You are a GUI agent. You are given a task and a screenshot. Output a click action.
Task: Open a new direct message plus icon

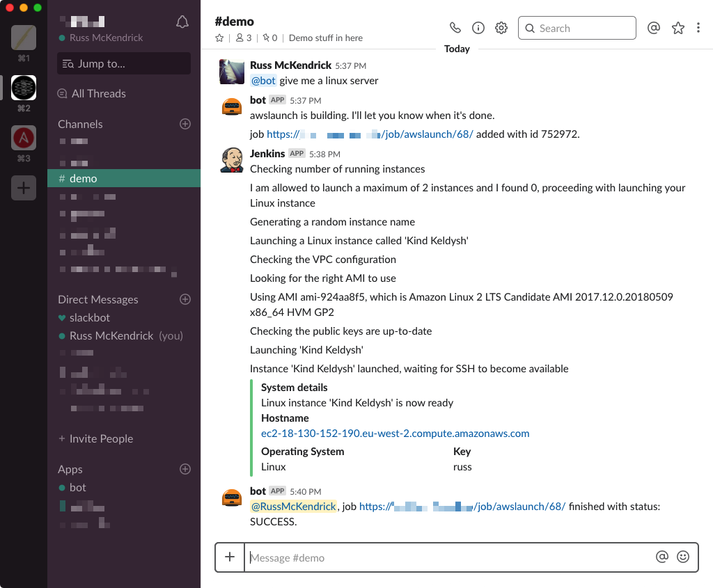pyautogui.click(x=185, y=299)
